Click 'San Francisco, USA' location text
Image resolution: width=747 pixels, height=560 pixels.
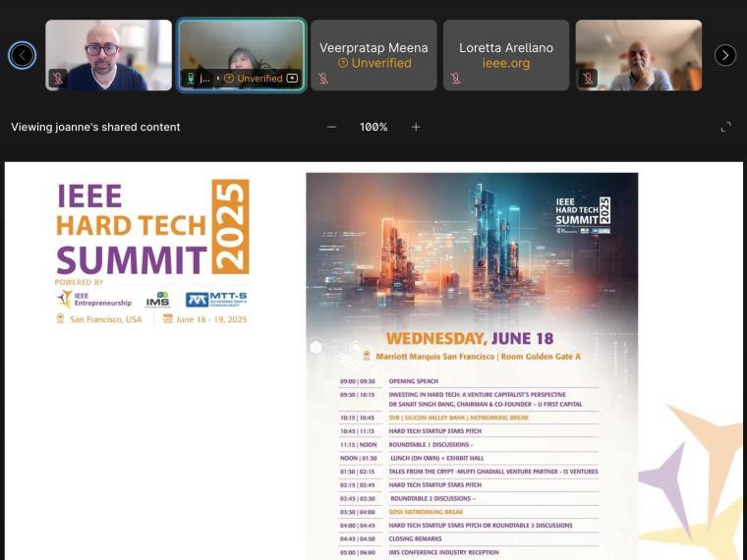(105, 319)
